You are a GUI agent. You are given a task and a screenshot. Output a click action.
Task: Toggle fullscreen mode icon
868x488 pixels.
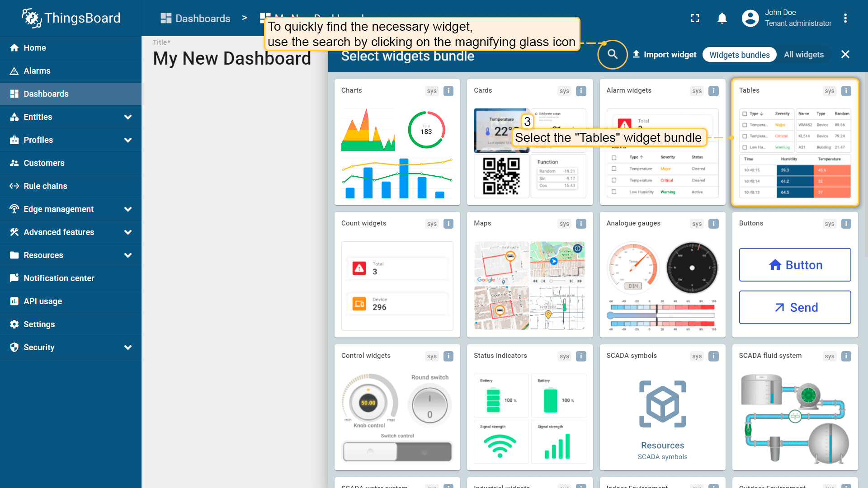(695, 18)
